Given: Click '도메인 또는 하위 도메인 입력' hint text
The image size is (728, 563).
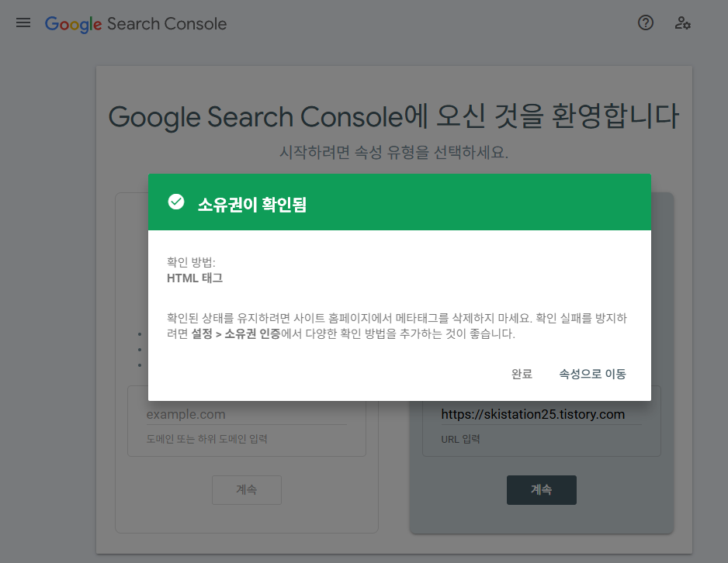Looking at the screenshot, I should point(206,439).
